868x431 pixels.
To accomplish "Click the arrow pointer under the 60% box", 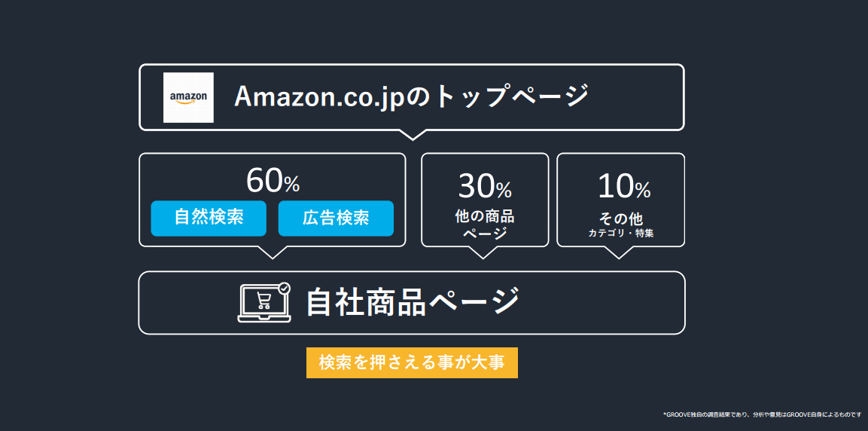I will pos(273,252).
